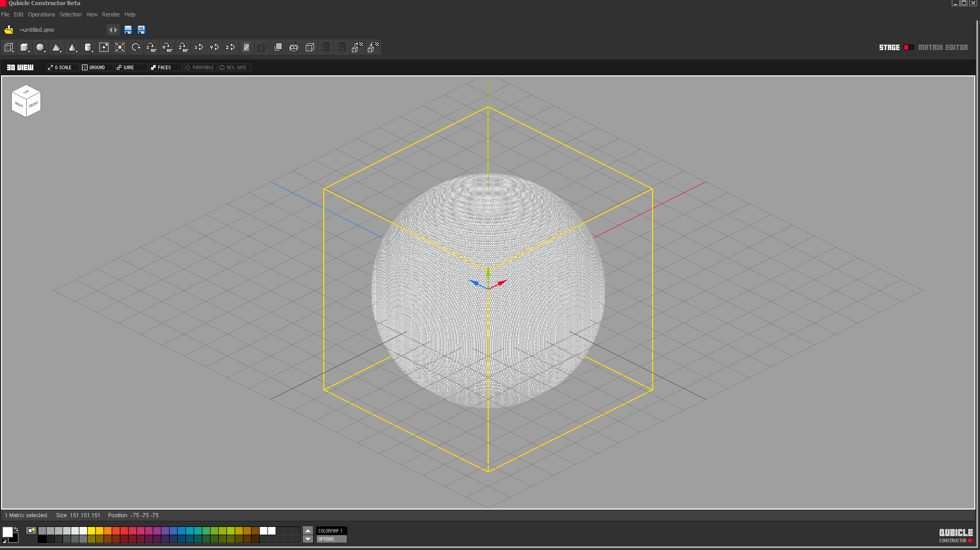
Task: Click the free rotate icon
Action: click(136, 48)
